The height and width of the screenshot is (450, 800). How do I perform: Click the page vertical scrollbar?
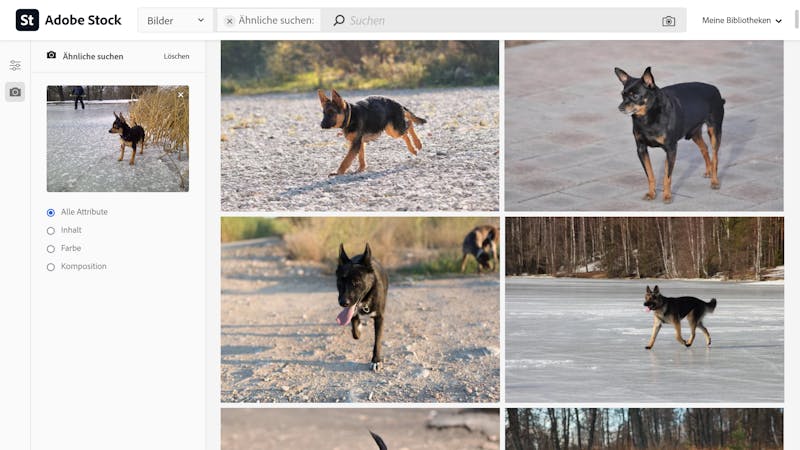pyautogui.click(x=797, y=19)
